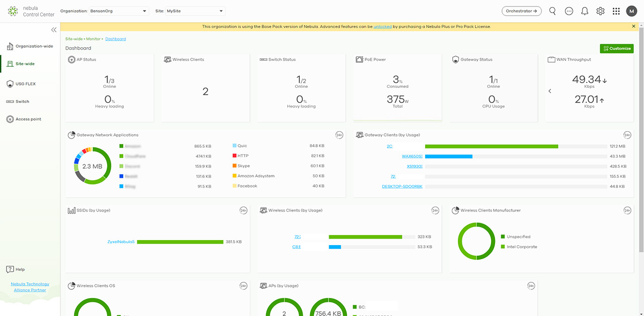Open gateway client WAX650S link
Image resolution: width=644 pixels, height=316 pixels.
(x=412, y=156)
